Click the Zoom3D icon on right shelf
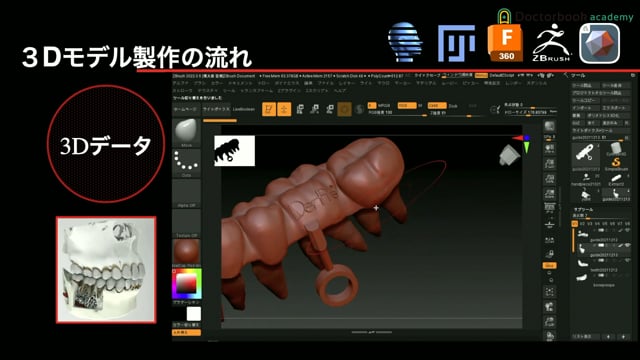Image resolution: width=640 pixels, height=360 pixels. point(549,322)
